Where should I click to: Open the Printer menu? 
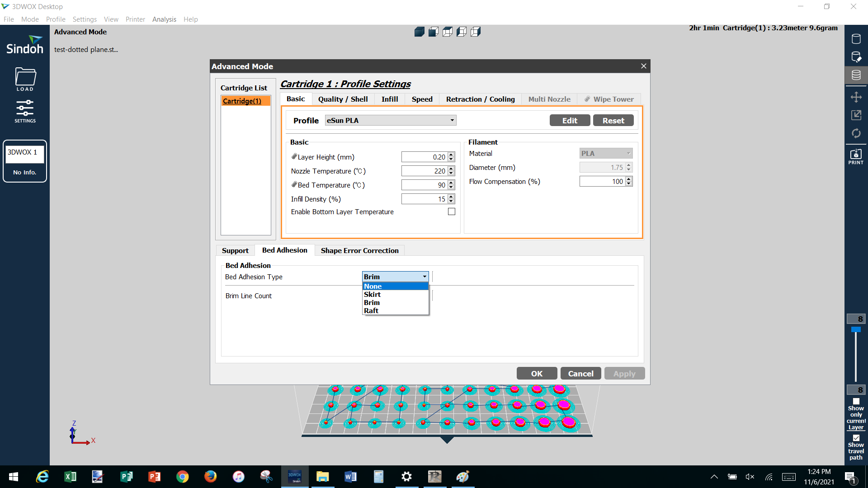(135, 19)
